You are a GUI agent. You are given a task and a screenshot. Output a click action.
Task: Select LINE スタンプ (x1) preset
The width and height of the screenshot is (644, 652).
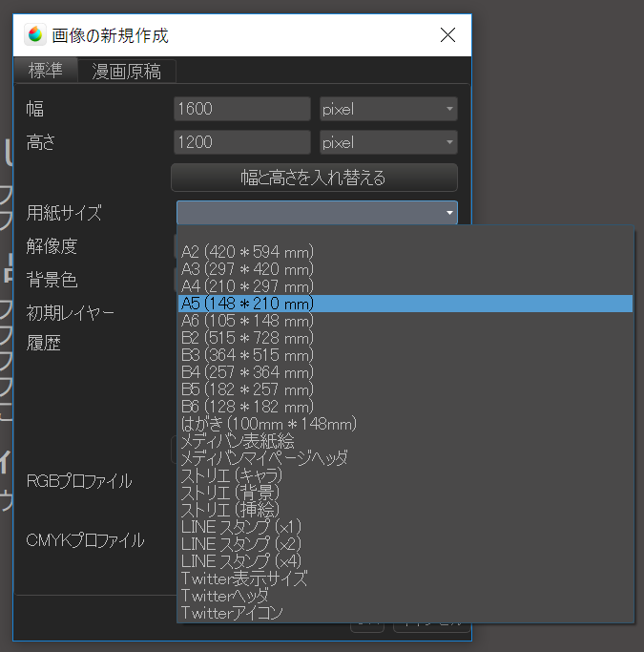(405, 527)
